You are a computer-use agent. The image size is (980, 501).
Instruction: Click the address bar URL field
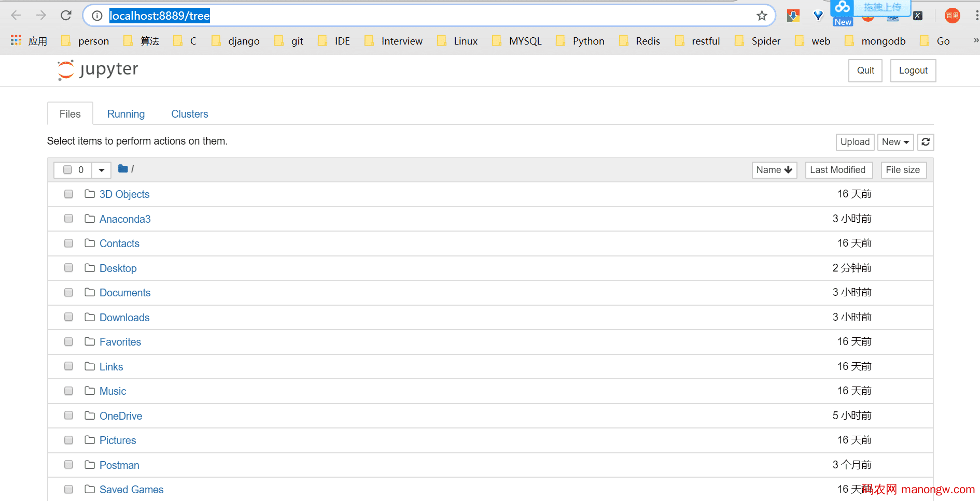click(x=415, y=16)
